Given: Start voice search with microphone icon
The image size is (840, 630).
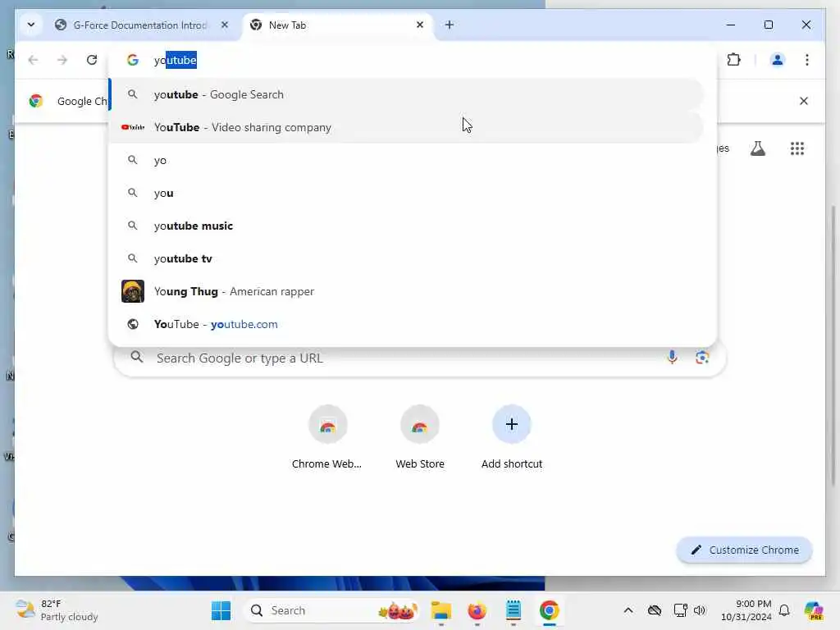Looking at the screenshot, I should 673,358.
